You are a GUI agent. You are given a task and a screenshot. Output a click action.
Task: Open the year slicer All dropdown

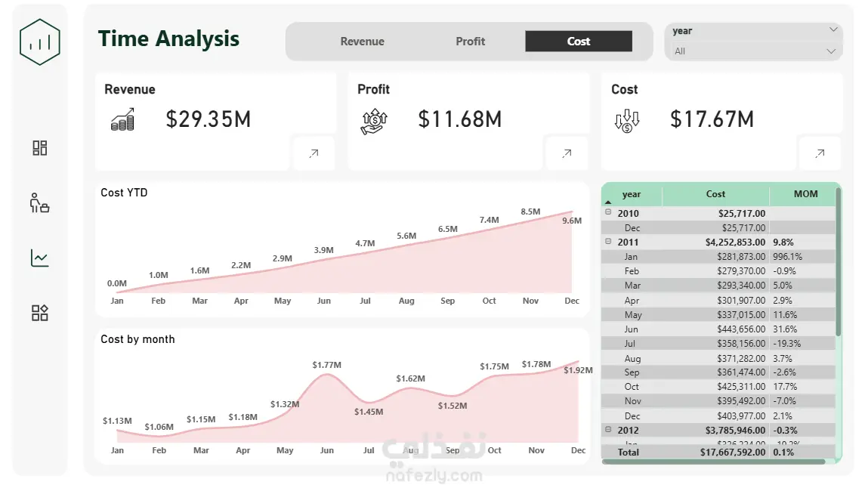[x=754, y=51]
